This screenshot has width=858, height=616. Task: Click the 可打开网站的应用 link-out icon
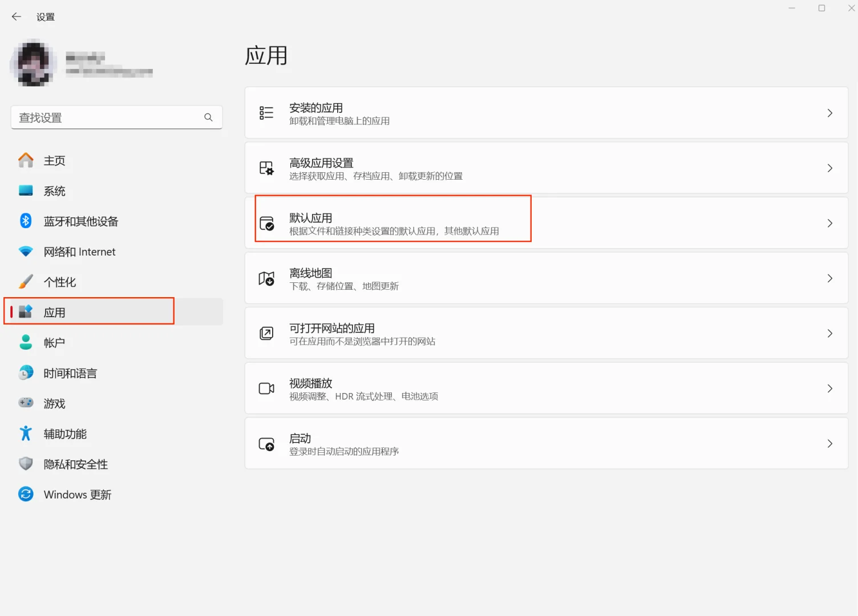coord(266,333)
